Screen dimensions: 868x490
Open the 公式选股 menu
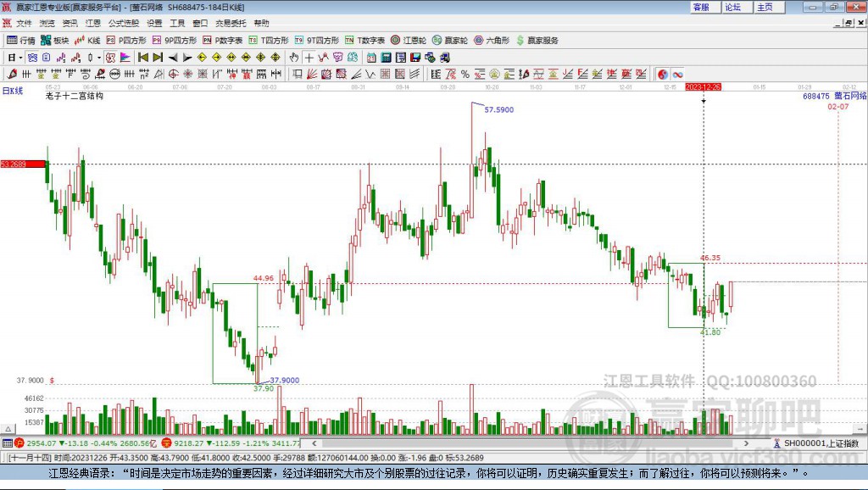(x=124, y=23)
